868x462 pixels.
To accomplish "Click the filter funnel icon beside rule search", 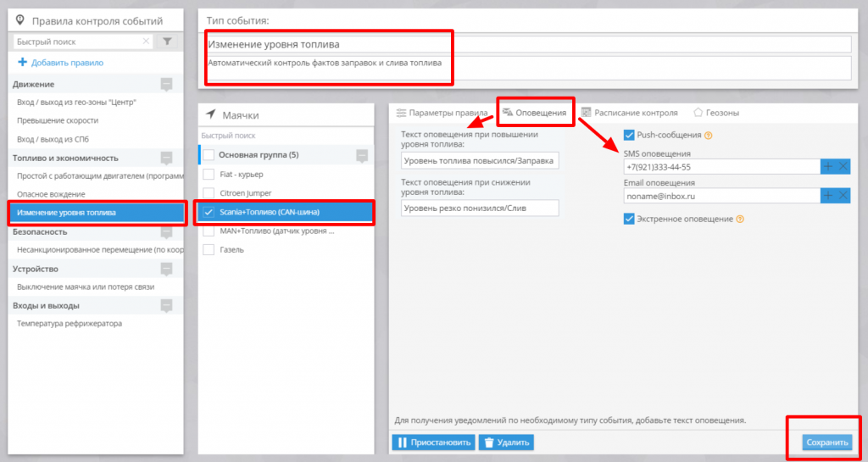I will coord(168,42).
